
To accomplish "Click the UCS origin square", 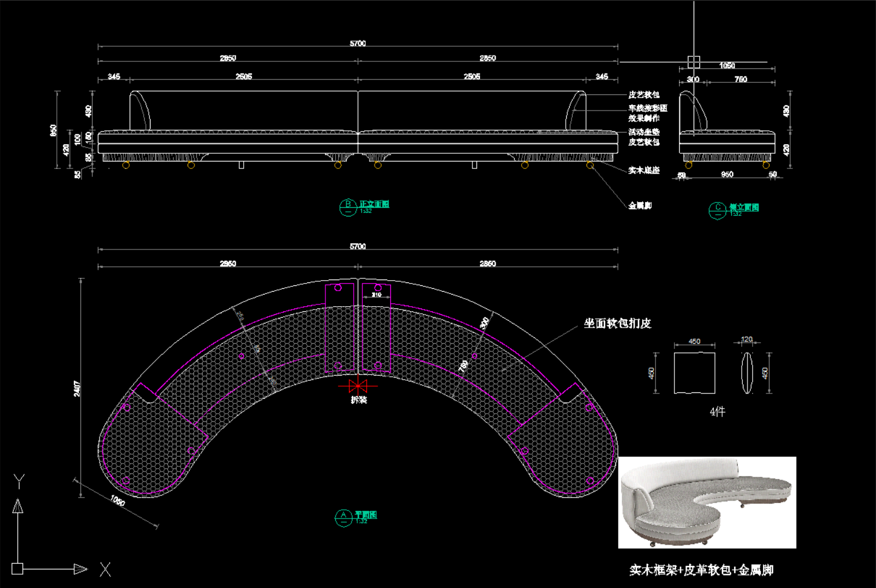I will tap(17, 569).
